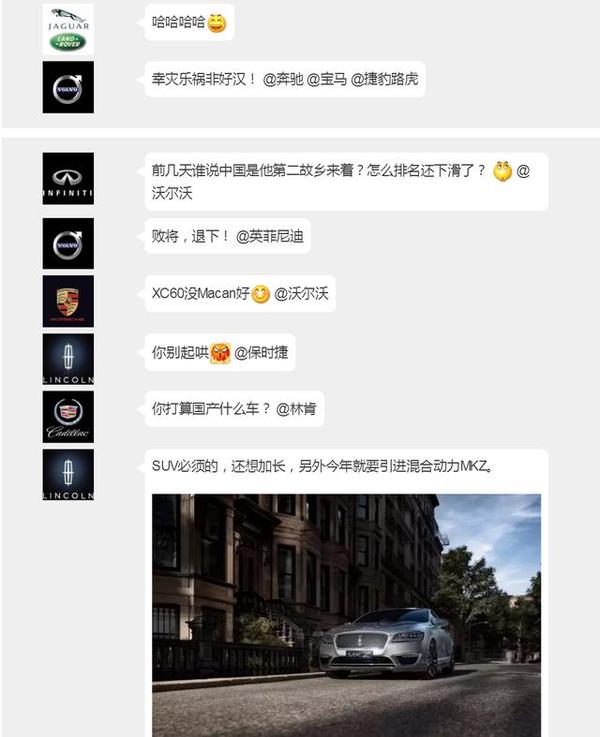
Task: Tap the @保时捷 mention
Action: [x=261, y=353]
